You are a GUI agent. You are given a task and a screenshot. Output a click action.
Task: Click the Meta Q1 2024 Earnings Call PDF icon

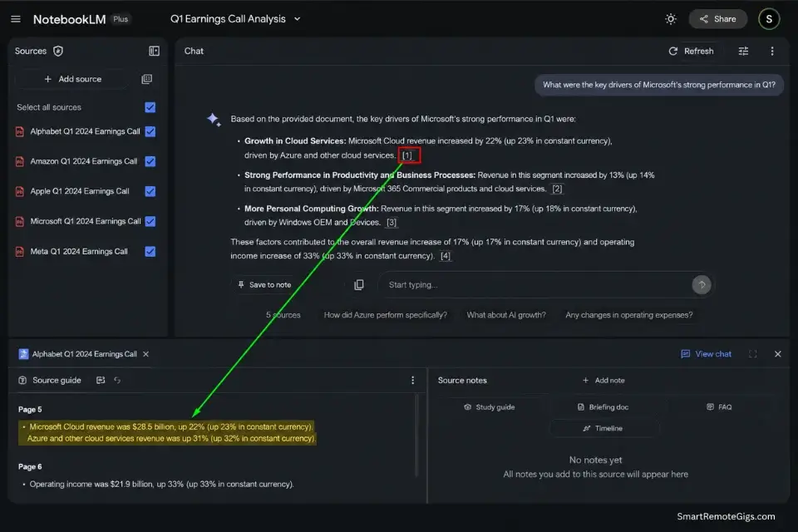[x=20, y=252]
